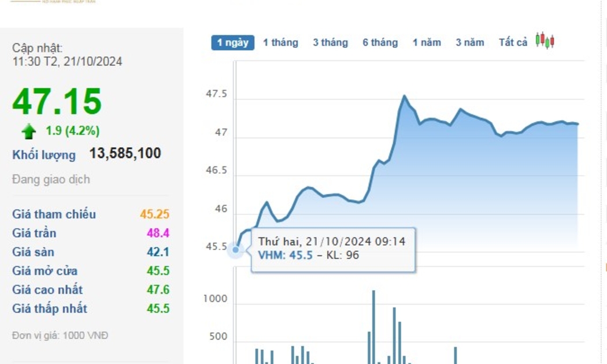The image size is (607, 364).
Task: Click the Giá sàn label
Action: coord(33,252)
